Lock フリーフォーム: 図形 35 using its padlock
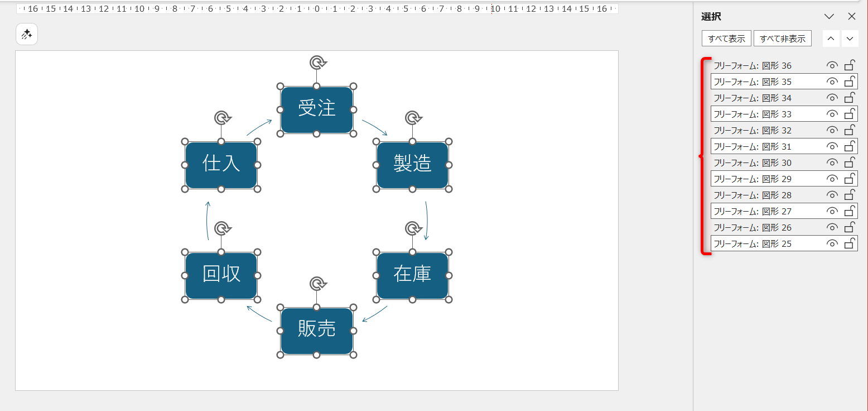The height and width of the screenshot is (411, 868). (850, 82)
